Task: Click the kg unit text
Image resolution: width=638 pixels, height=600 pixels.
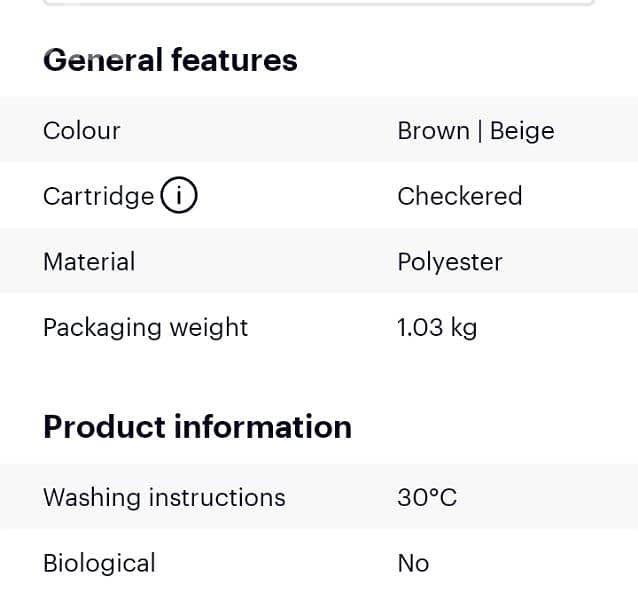Action: [464, 327]
